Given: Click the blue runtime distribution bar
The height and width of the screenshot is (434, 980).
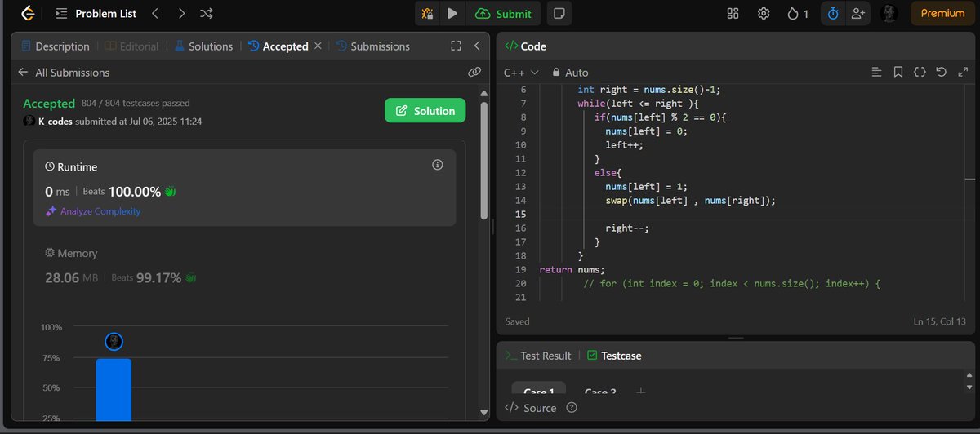Looking at the screenshot, I should pyautogui.click(x=114, y=390).
